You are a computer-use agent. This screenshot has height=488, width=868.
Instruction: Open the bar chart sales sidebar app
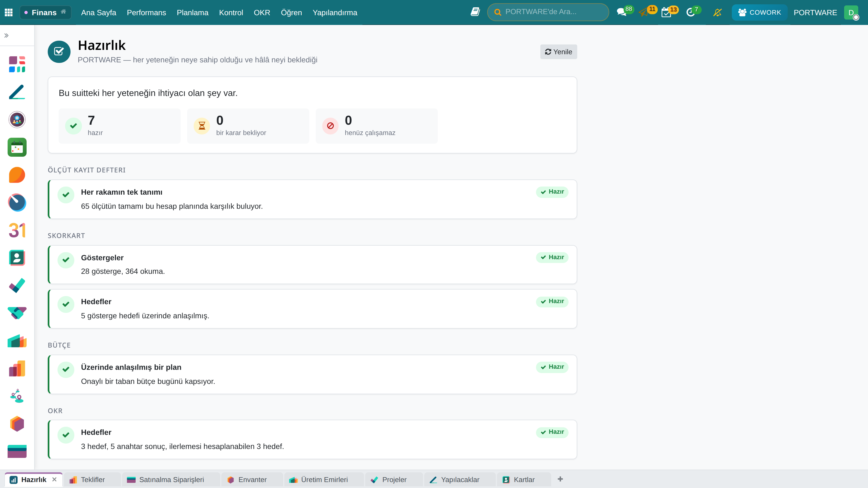point(17,368)
